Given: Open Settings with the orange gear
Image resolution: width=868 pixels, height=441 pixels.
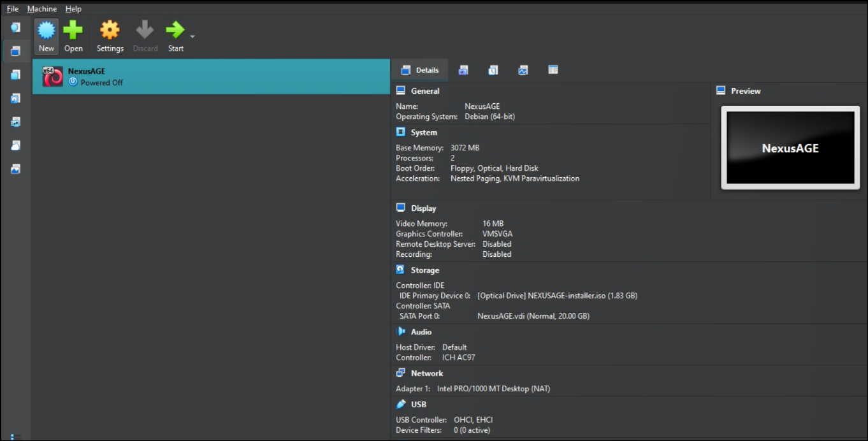Looking at the screenshot, I should [x=110, y=30].
